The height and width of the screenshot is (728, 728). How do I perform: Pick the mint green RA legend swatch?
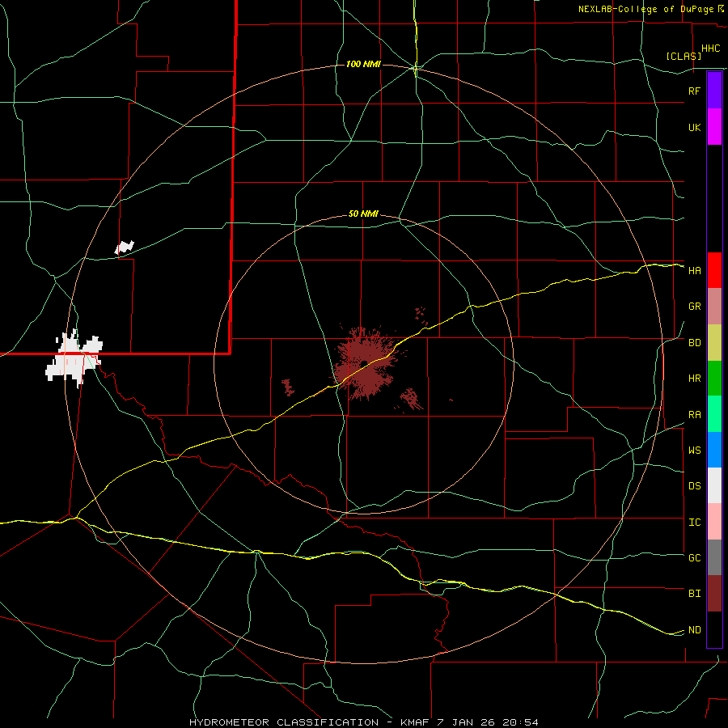click(714, 414)
